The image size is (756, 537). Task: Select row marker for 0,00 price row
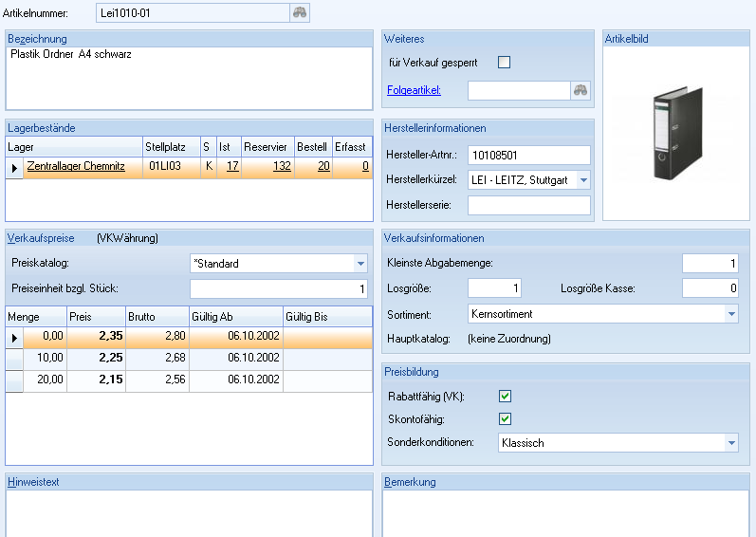tap(14, 336)
